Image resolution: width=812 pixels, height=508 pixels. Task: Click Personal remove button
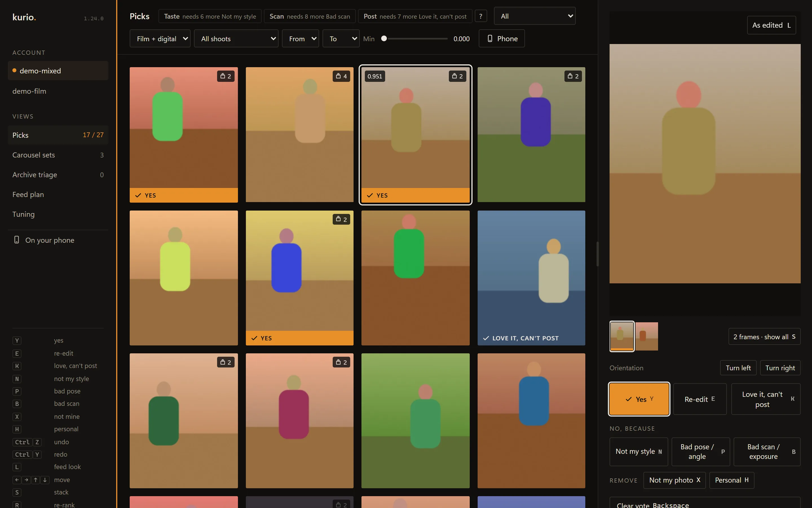click(731, 480)
